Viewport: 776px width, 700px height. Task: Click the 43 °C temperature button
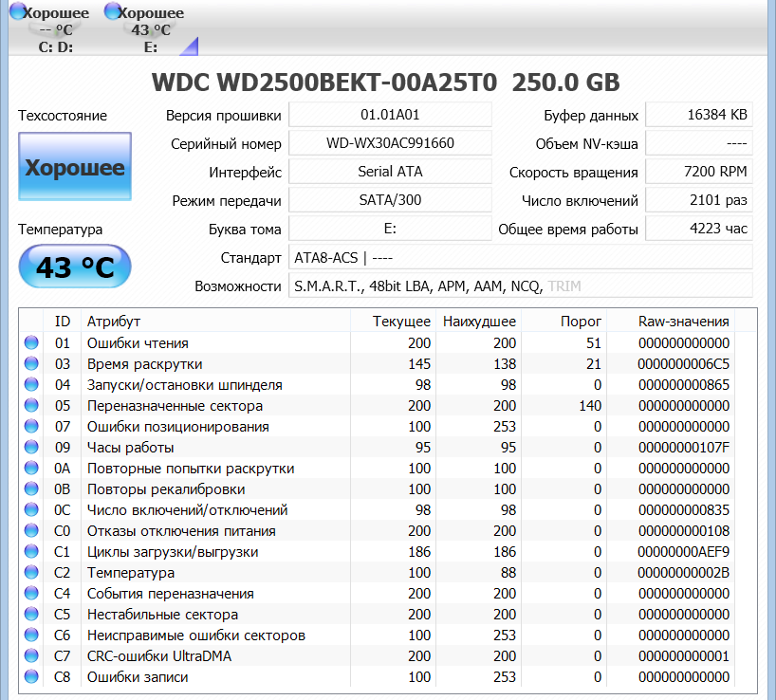pyautogui.click(x=75, y=267)
